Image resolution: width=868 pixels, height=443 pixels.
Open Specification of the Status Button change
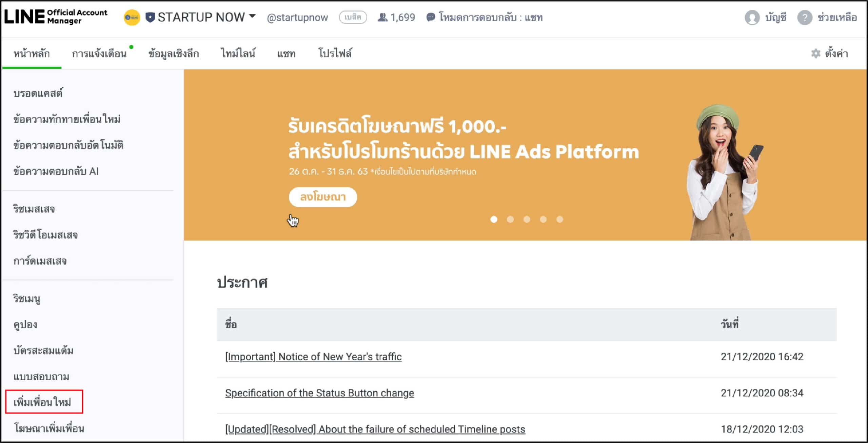tap(319, 393)
